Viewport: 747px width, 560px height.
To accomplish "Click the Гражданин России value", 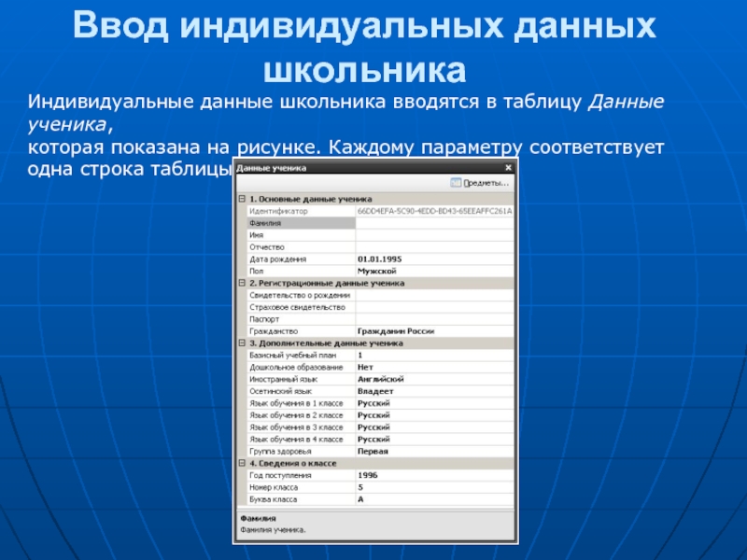I will [x=396, y=331].
